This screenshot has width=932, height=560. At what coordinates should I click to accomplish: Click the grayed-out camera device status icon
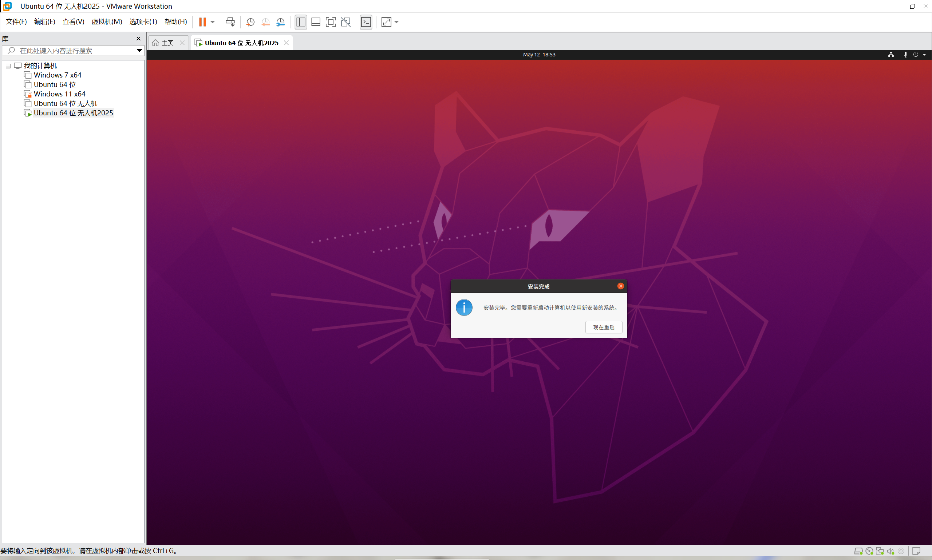[901, 551]
